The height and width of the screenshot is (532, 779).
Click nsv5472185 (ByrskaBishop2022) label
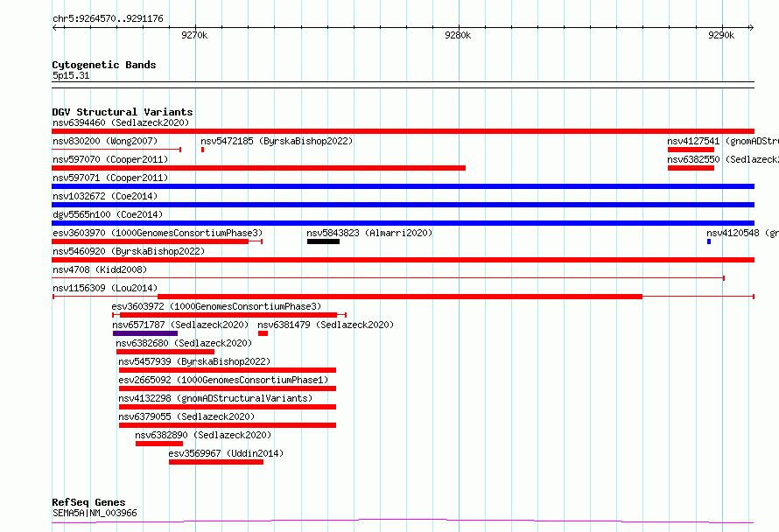tap(277, 141)
